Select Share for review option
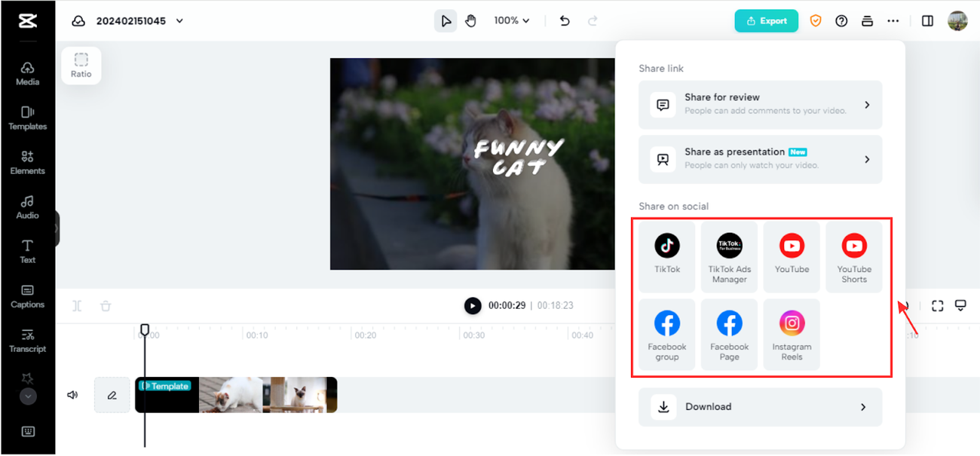This screenshot has height=456, width=980. [760, 104]
